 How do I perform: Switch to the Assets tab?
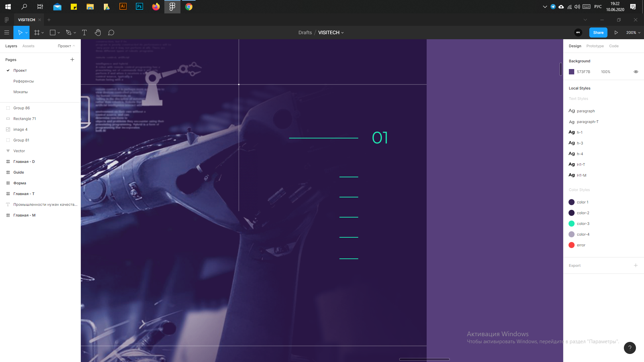tap(28, 46)
